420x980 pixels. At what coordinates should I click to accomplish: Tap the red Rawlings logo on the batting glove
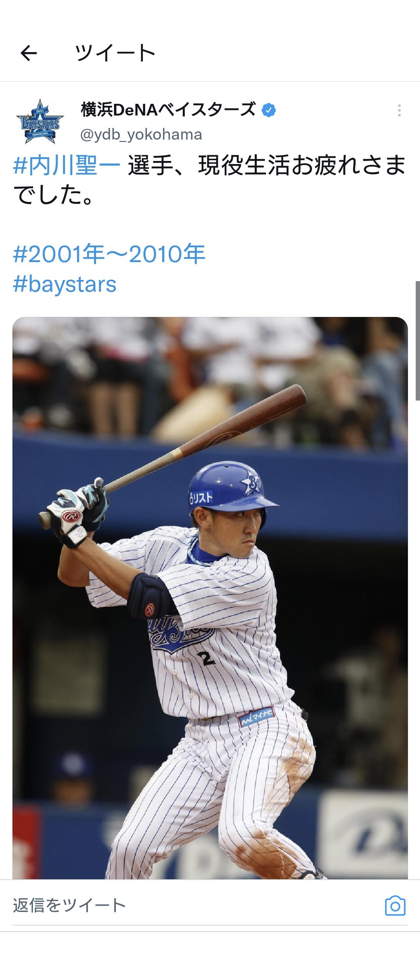(71, 517)
